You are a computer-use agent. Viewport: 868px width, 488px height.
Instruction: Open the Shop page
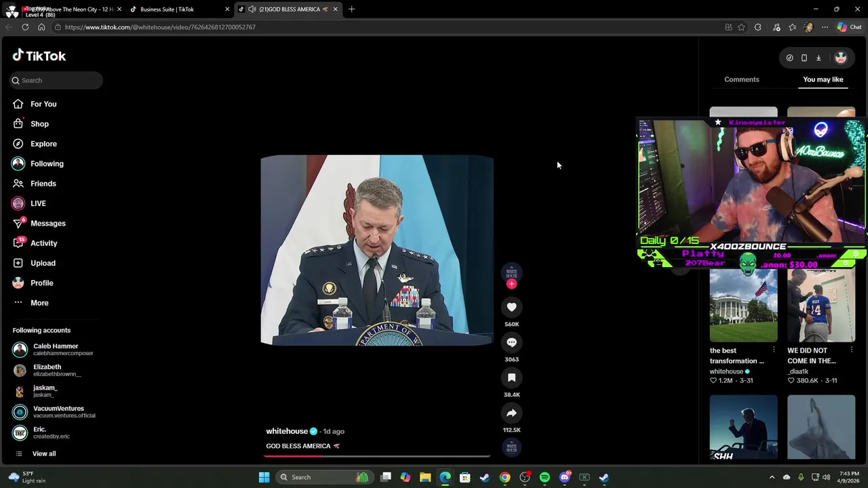tap(31, 124)
